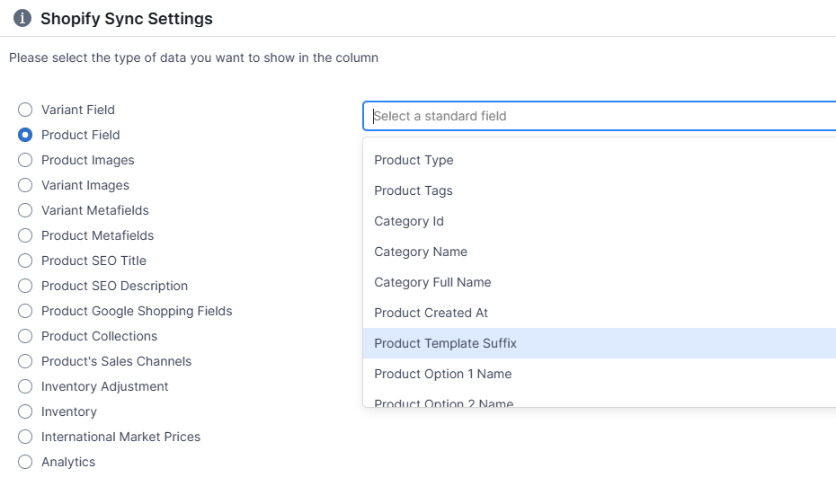Pick the Product SEO Title option

tap(25, 261)
